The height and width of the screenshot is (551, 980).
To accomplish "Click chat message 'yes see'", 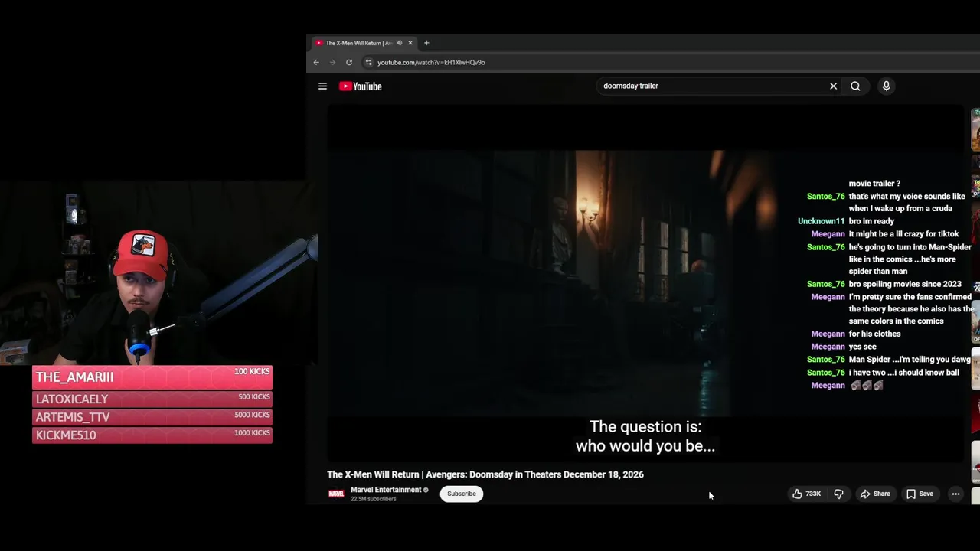I will (862, 347).
